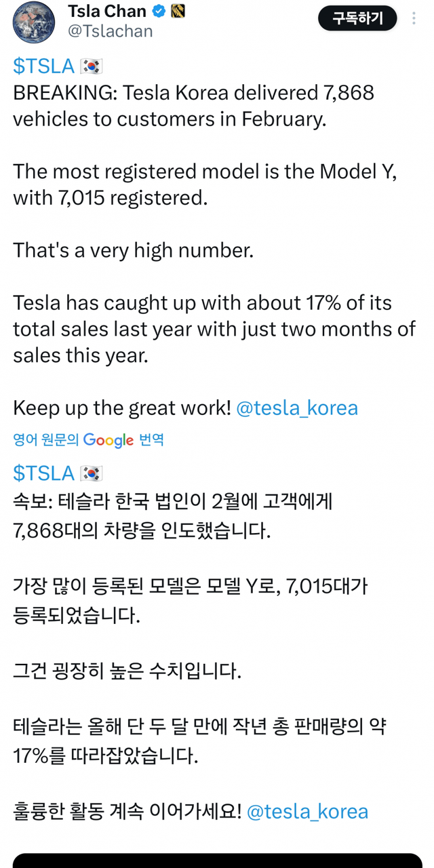
Task: Click the Korean flag in translated post
Action: pyautogui.click(x=91, y=473)
